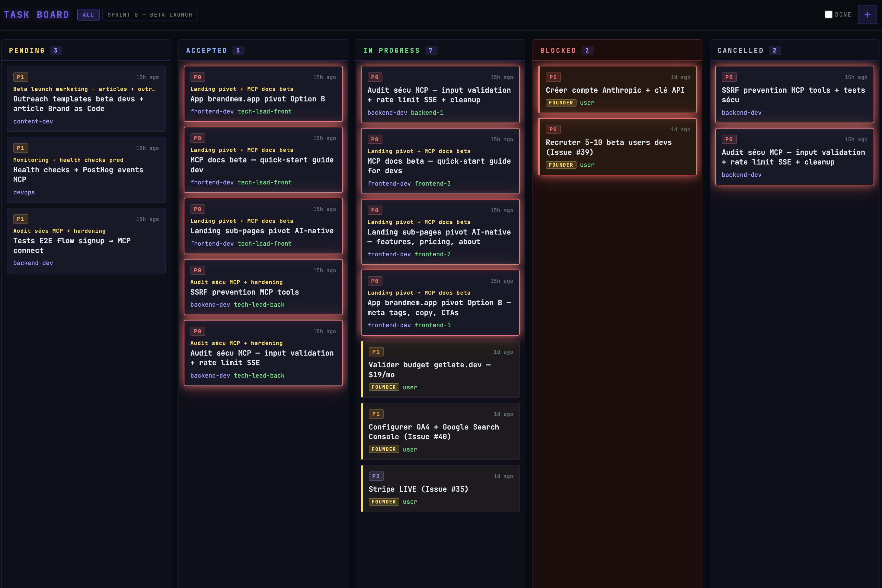Open cancelled Audit sécu MCP input validation card
882x588 pixels.
coord(794,157)
